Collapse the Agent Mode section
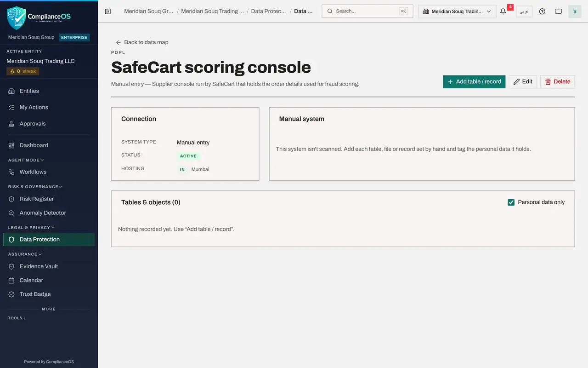 26,160
